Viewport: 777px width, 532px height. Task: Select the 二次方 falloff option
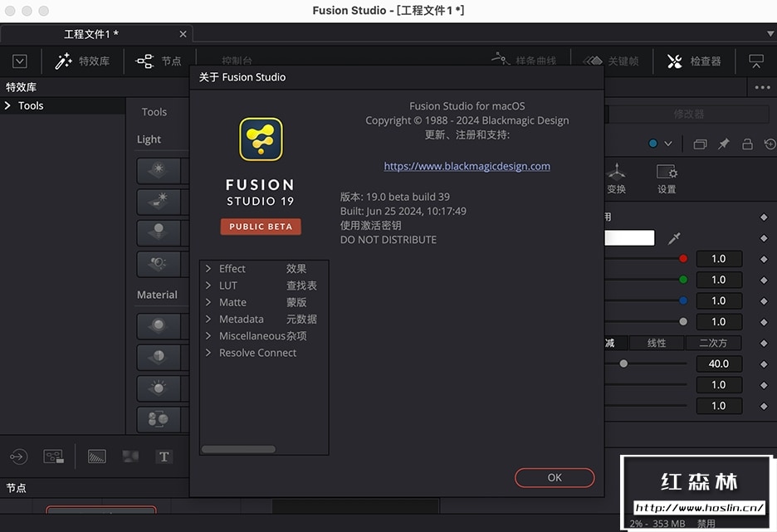click(x=713, y=343)
